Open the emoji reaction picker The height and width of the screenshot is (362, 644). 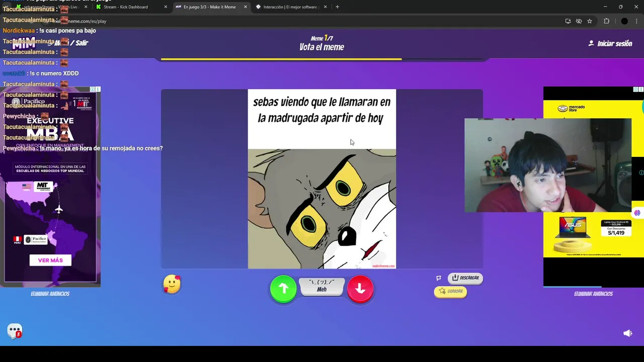(172, 284)
